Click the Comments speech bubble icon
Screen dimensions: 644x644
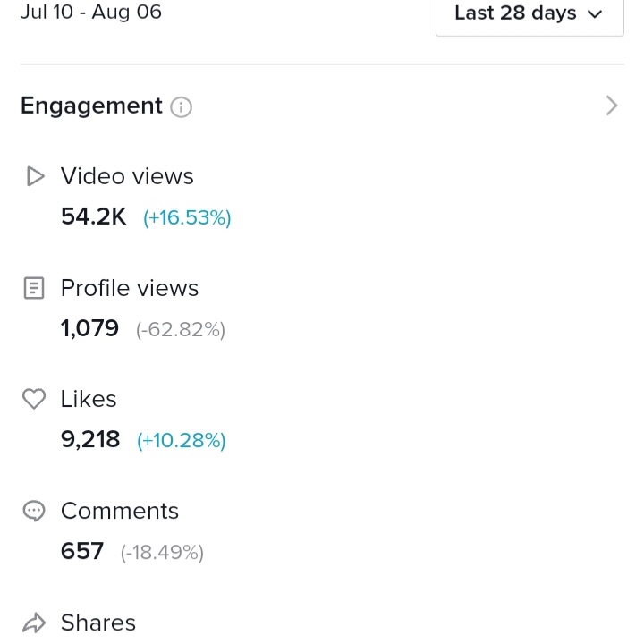34,511
